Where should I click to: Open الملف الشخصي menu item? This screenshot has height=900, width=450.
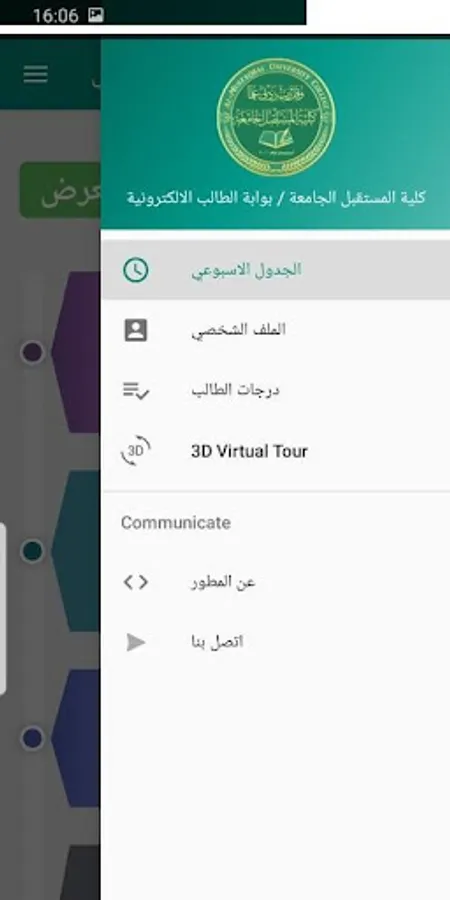click(276, 330)
